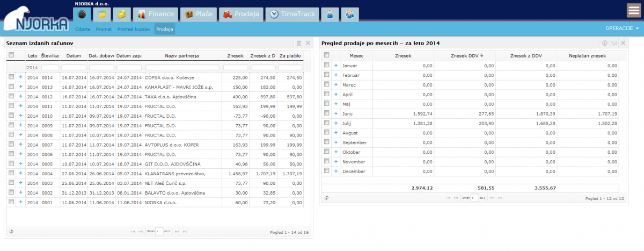644x251 pixels.
Task: Click the Promet kupcev link
Action: (x=134, y=29)
